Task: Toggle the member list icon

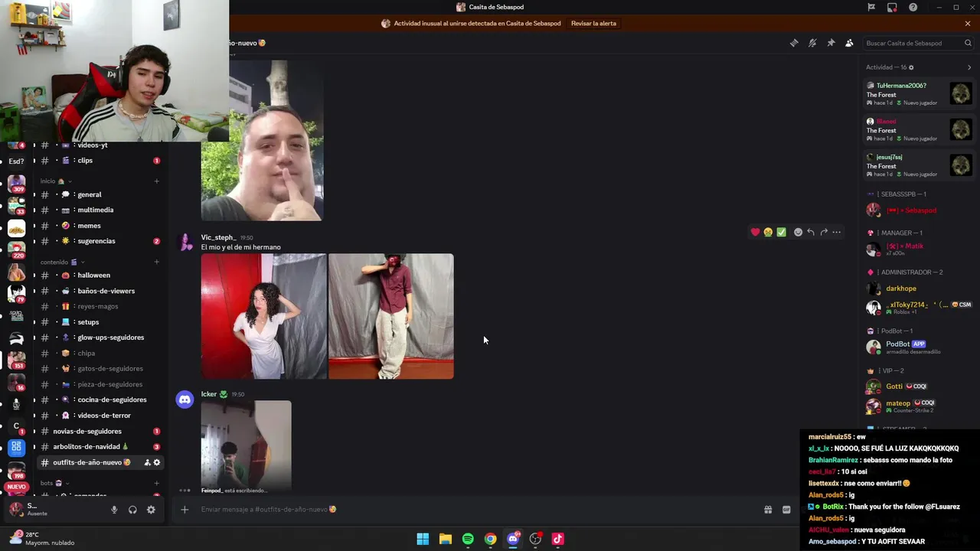Action: [849, 43]
